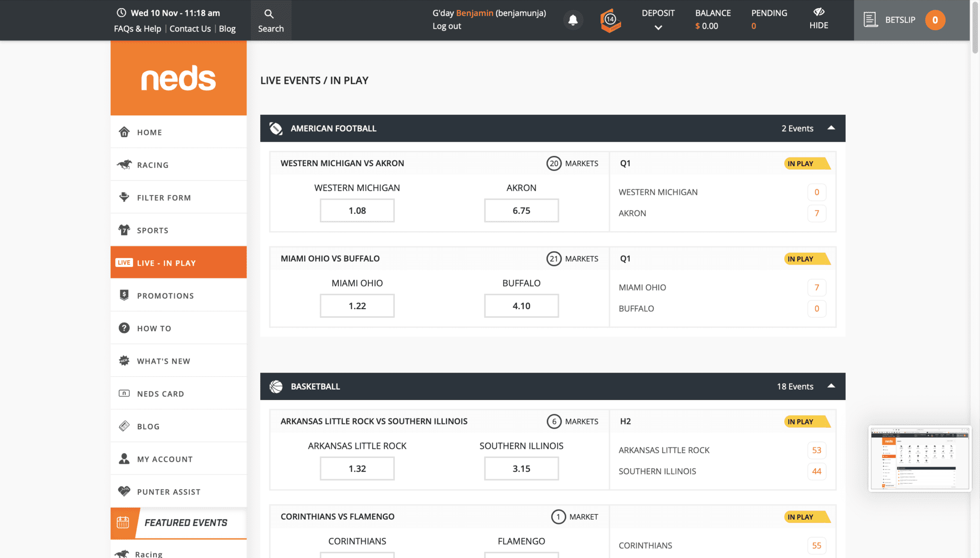Viewport: 980px width, 558px height.
Task: Click the How To question mark icon
Action: 124,328
